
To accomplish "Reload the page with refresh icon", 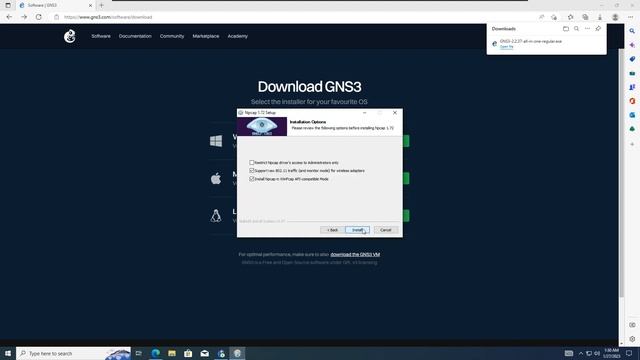I will [39, 17].
